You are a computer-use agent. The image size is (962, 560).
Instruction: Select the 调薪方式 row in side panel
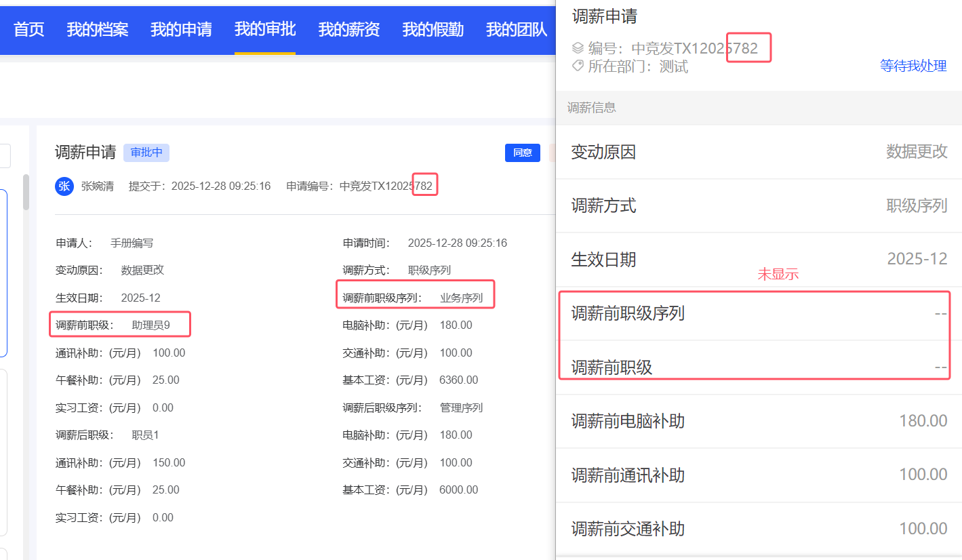pos(759,205)
